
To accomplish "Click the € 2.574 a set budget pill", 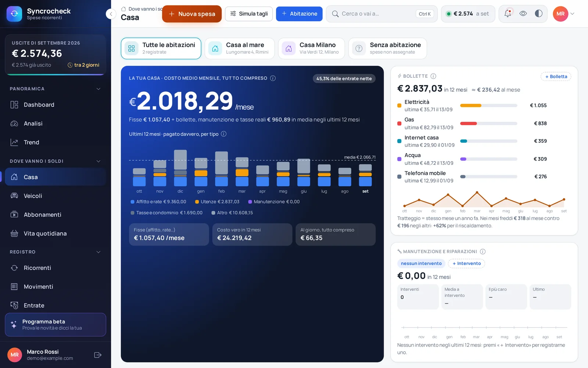I will (x=468, y=14).
